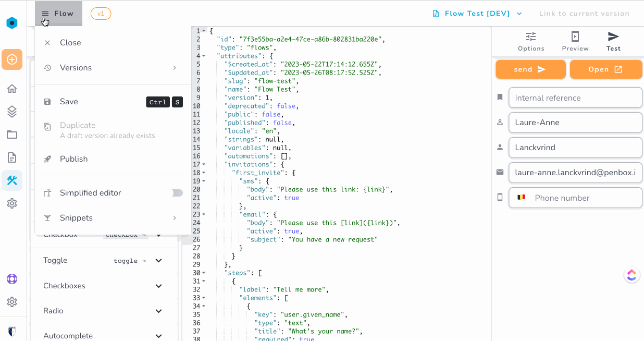
Task: Open the Versions submenu
Action: 113,68
